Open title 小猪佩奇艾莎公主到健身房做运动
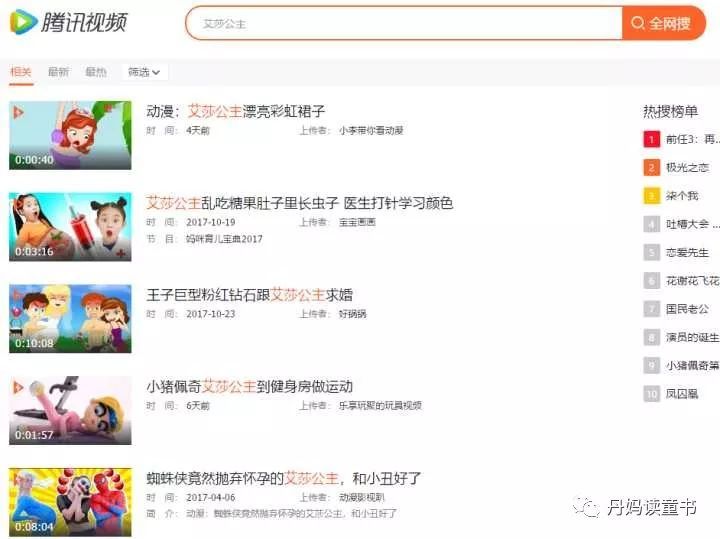 pyautogui.click(x=249, y=387)
